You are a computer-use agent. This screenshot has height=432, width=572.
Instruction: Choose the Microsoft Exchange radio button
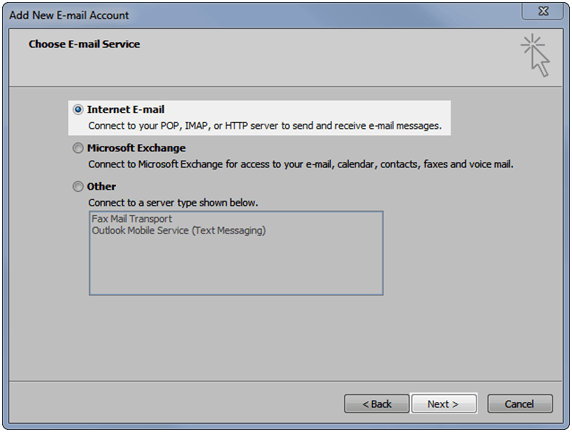point(78,148)
